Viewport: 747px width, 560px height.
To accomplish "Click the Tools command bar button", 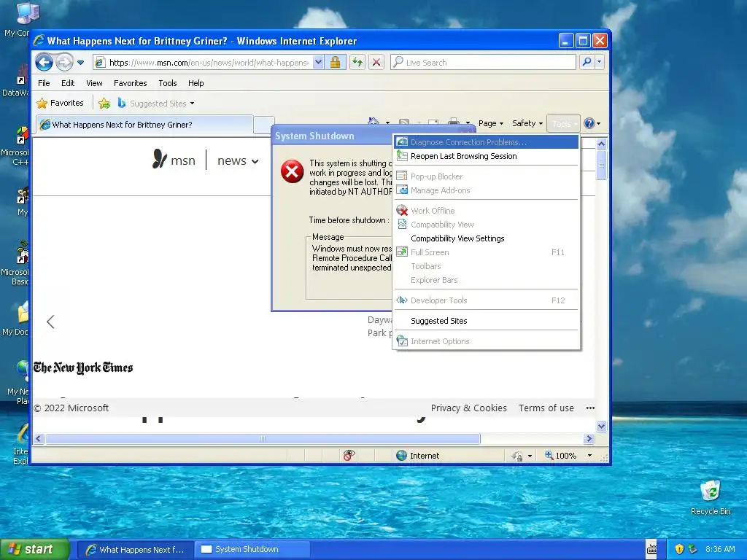I will [564, 124].
